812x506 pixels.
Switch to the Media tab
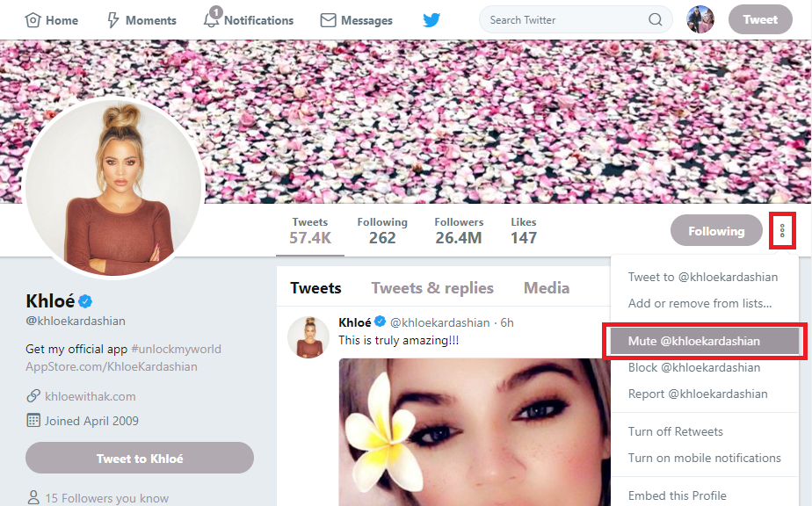point(546,287)
